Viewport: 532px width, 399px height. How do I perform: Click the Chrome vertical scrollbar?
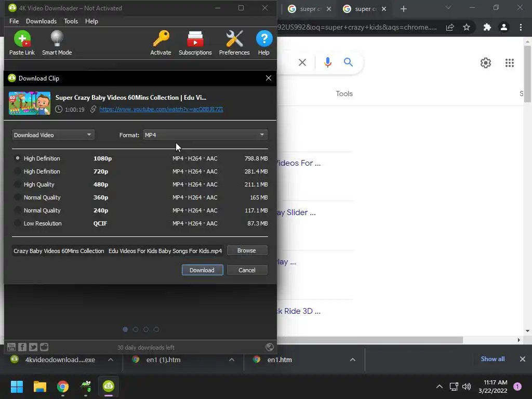[x=527, y=73]
